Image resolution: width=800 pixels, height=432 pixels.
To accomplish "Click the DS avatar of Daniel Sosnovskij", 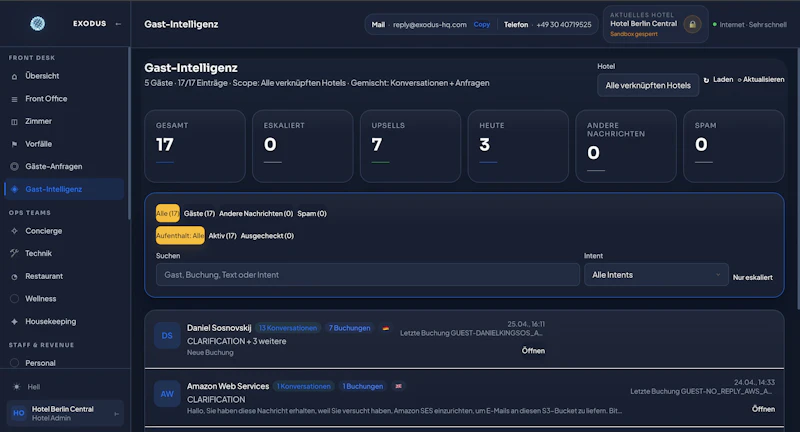I will (x=167, y=336).
